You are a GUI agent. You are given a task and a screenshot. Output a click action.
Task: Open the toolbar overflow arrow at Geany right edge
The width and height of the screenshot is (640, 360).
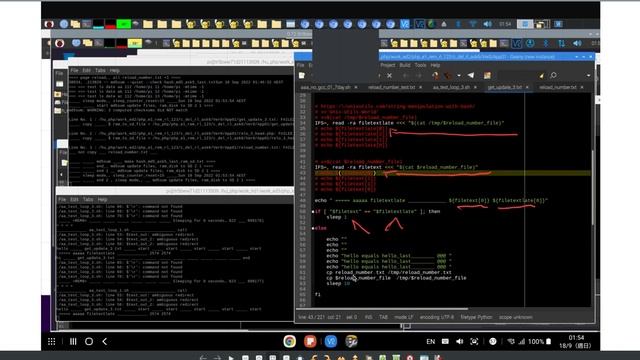point(588,76)
